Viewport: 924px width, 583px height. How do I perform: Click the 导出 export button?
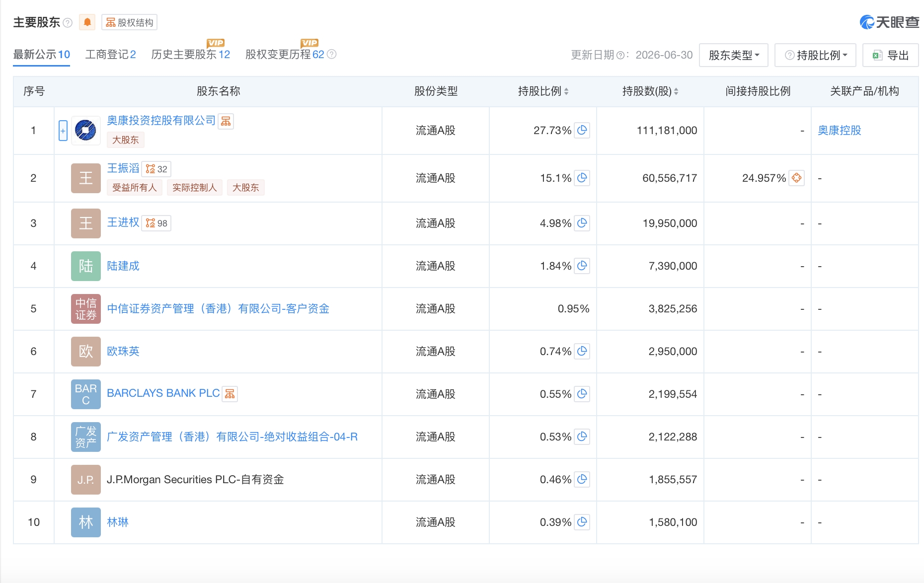click(891, 55)
